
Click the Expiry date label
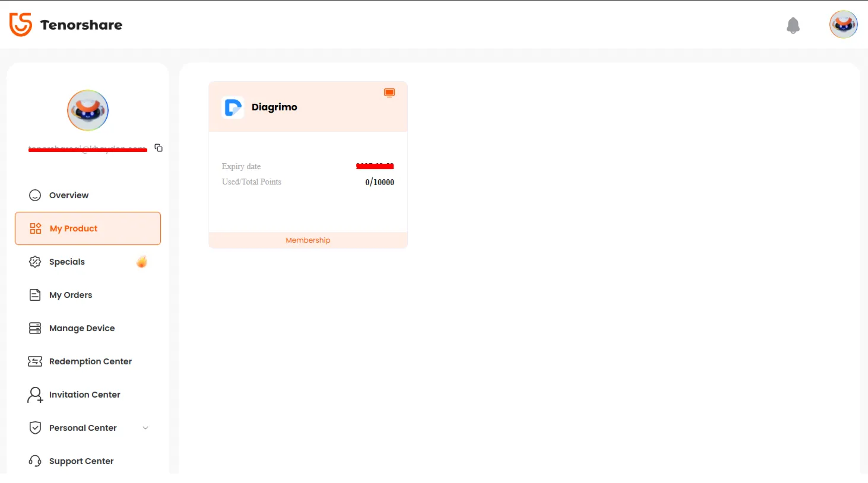tap(241, 167)
